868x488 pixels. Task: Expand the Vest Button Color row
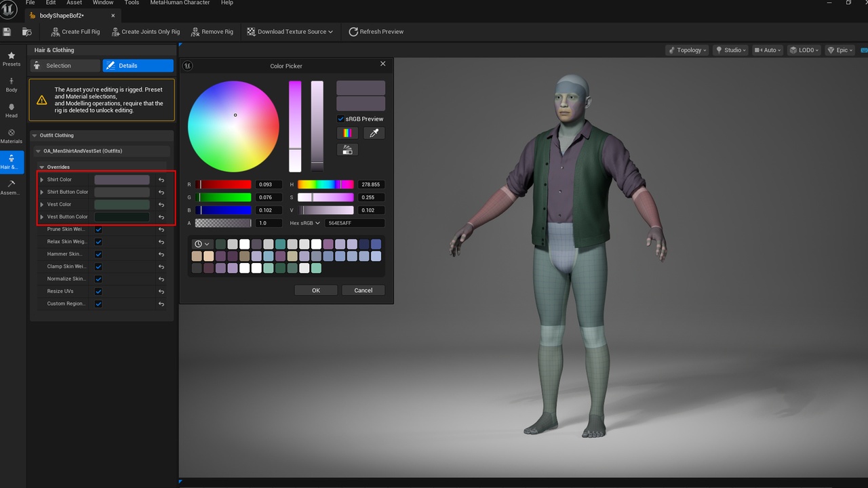[x=42, y=217]
